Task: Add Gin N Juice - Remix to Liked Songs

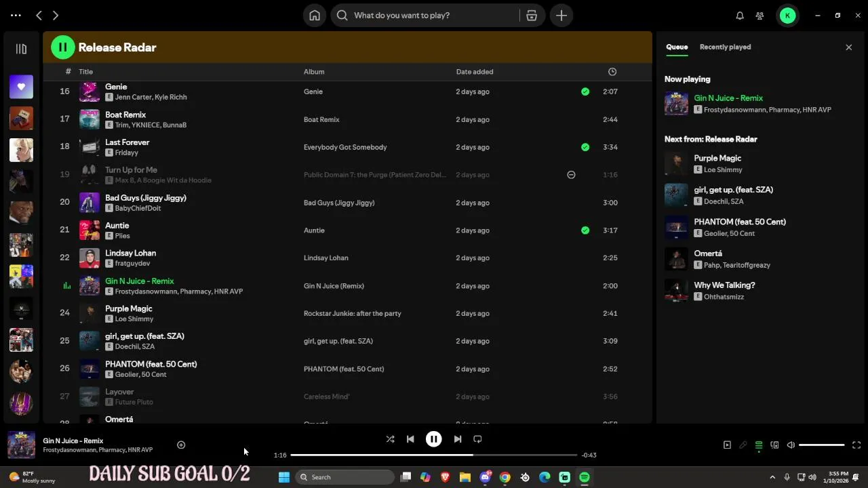Action: 181,445
